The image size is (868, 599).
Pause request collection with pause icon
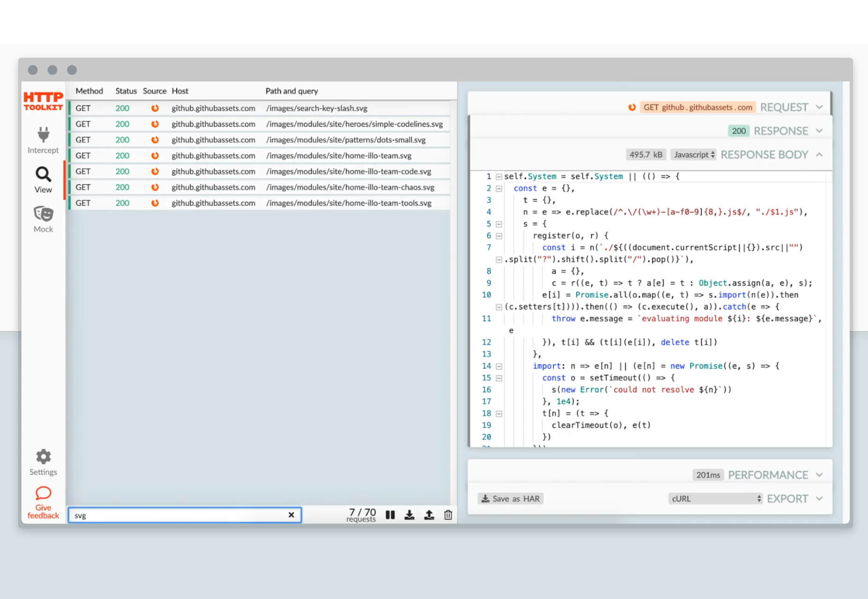pos(390,515)
